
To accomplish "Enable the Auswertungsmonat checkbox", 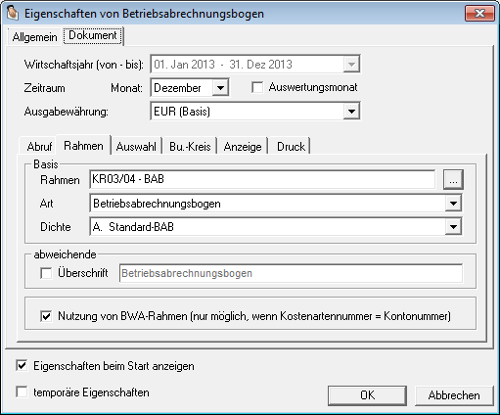I will (x=257, y=88).
